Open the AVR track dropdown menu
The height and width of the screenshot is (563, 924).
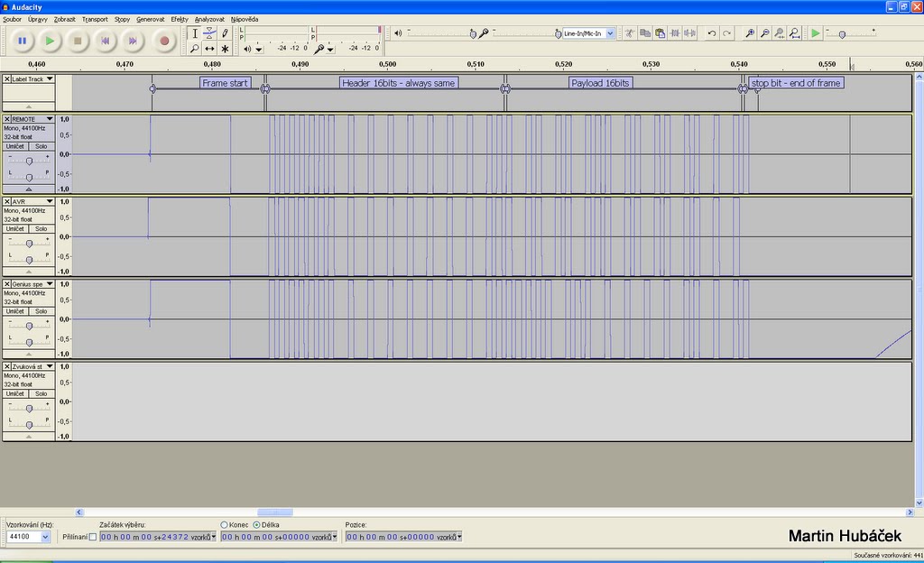click(50, 201)
